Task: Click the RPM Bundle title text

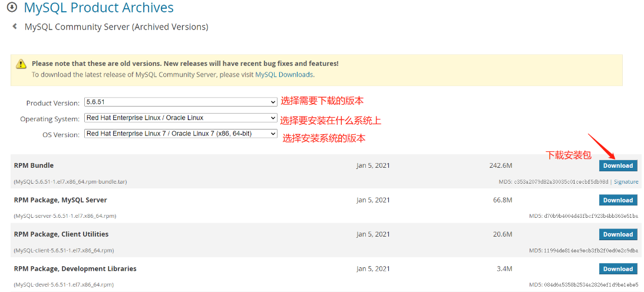Action: [34, 165]
